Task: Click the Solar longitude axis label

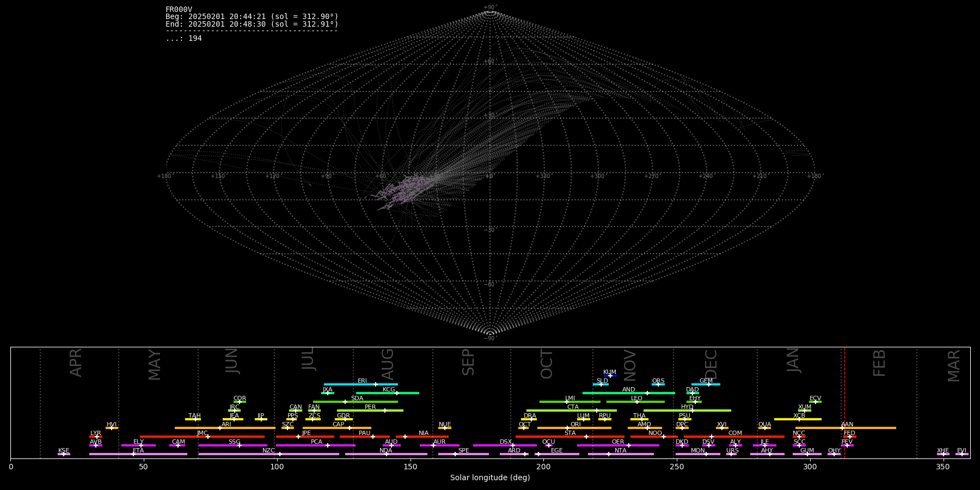Action: pos(490,478)
